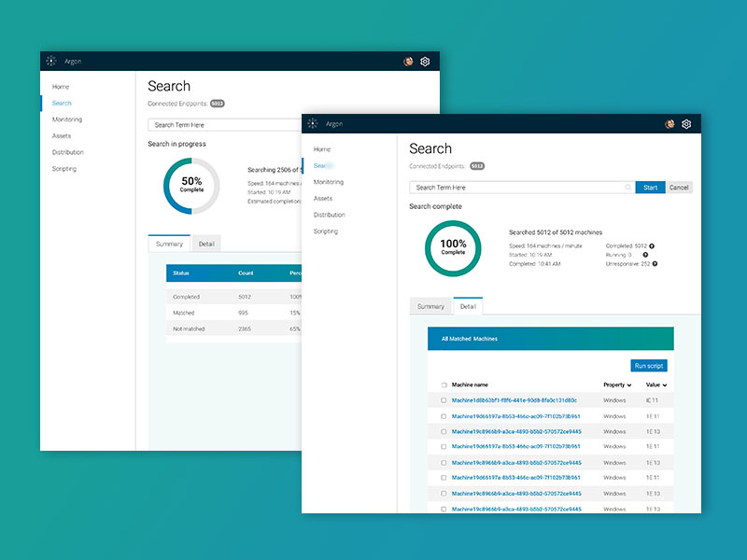Viewport: 747px width, 560px height.
Task: Open user avatar menu in back window
Action: pos(408,62)
